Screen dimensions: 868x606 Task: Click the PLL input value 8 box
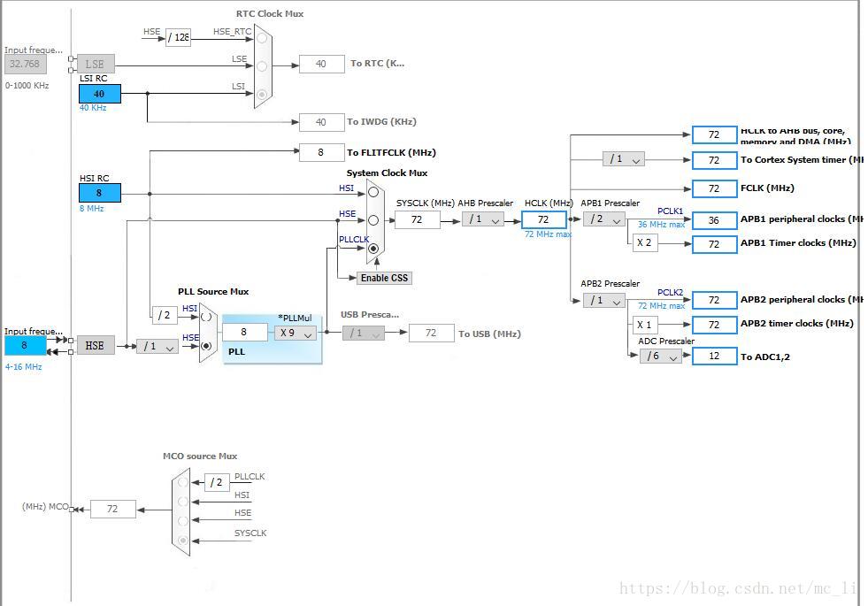(244, 332)
